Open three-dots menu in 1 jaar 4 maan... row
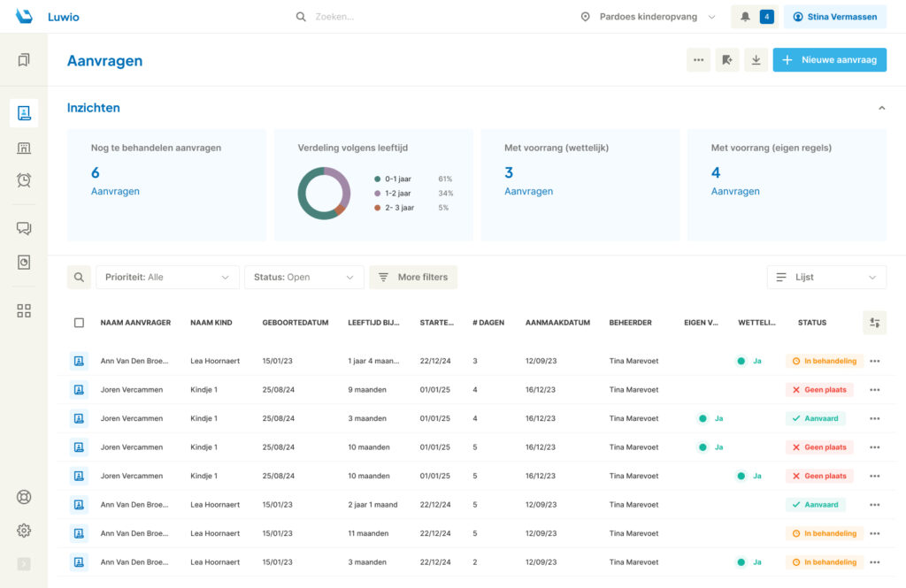This screenshot has height=588, width=906. click(875, 361)
